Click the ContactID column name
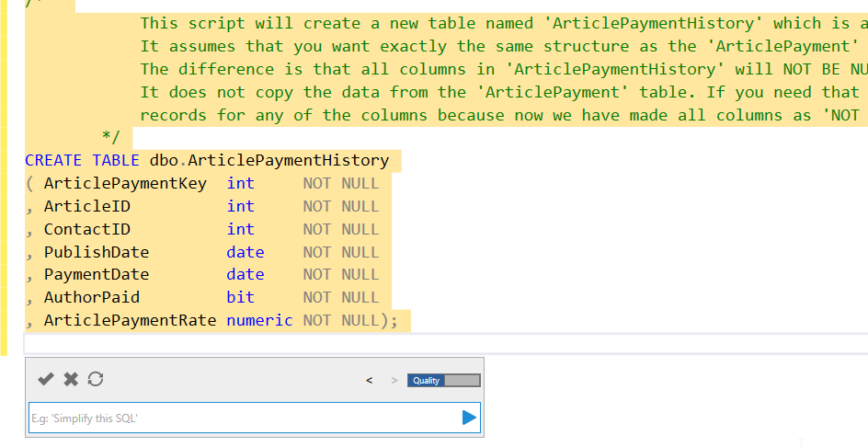 point(86,229)
